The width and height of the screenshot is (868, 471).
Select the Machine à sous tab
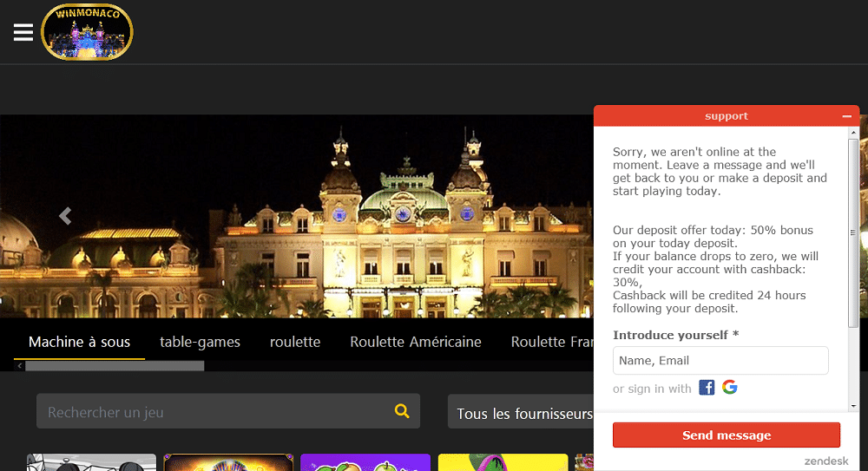pyautogui.click(x=79, y=342)
